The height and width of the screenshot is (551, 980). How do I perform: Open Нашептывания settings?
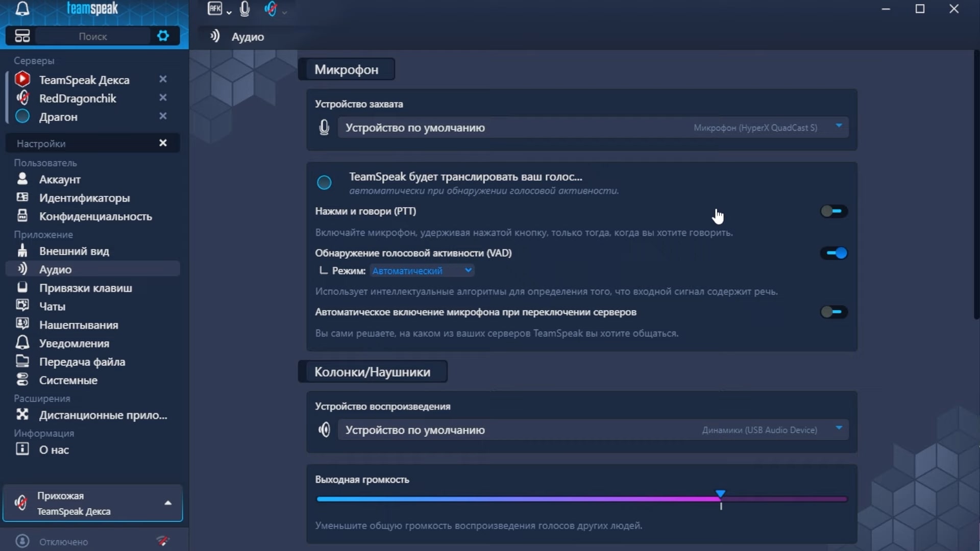click(93, 324)
